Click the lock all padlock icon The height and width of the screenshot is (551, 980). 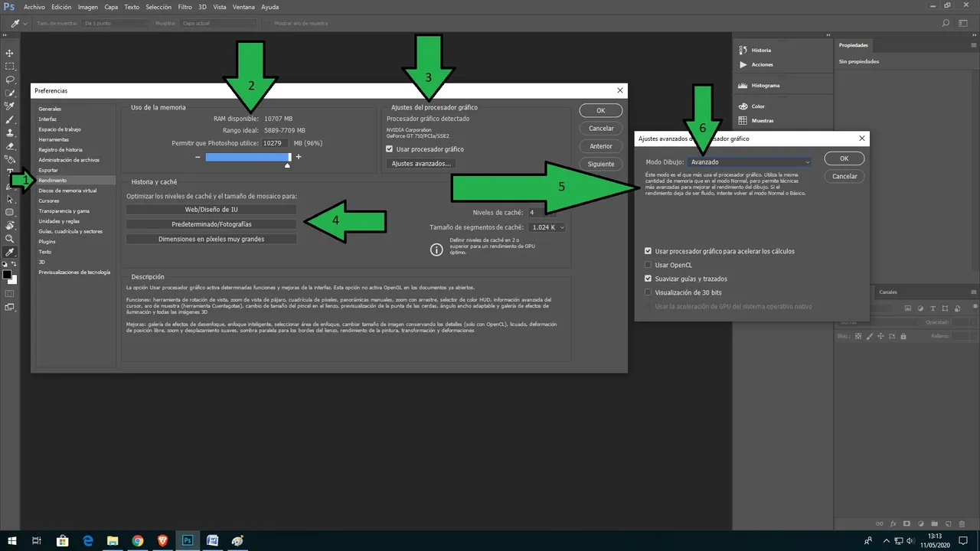[x=903, y=336]
